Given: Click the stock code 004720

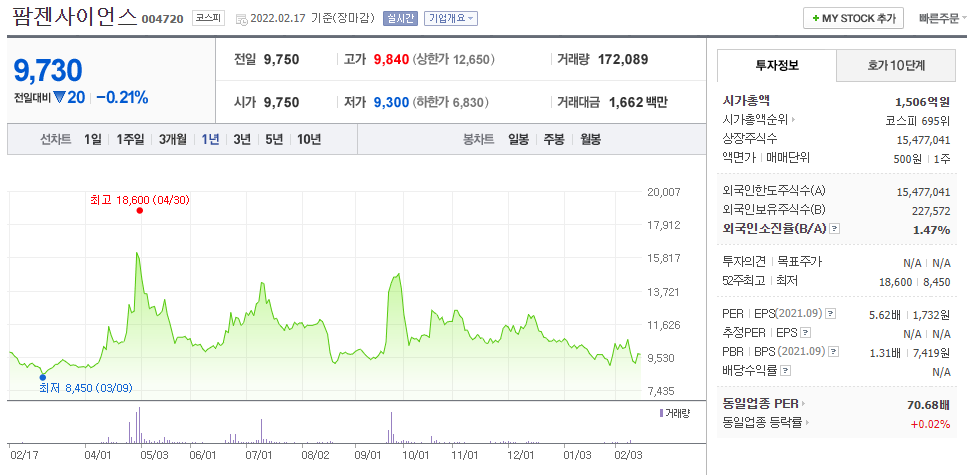Looking at the screenshot, I should [162, 19].
